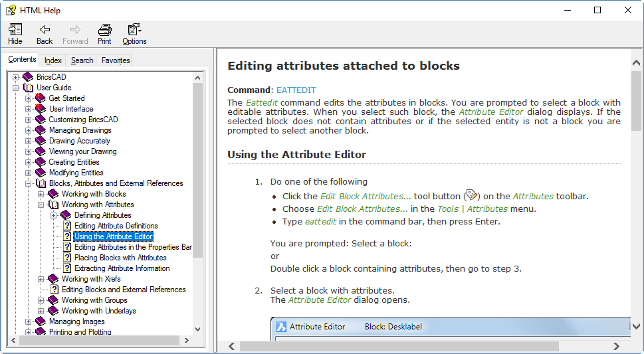Image resolution: width=644 pixels, height=354 pixels.
Task: Click the Placing Blocks with Attributes page icon
Action: [x=67, y=258]
